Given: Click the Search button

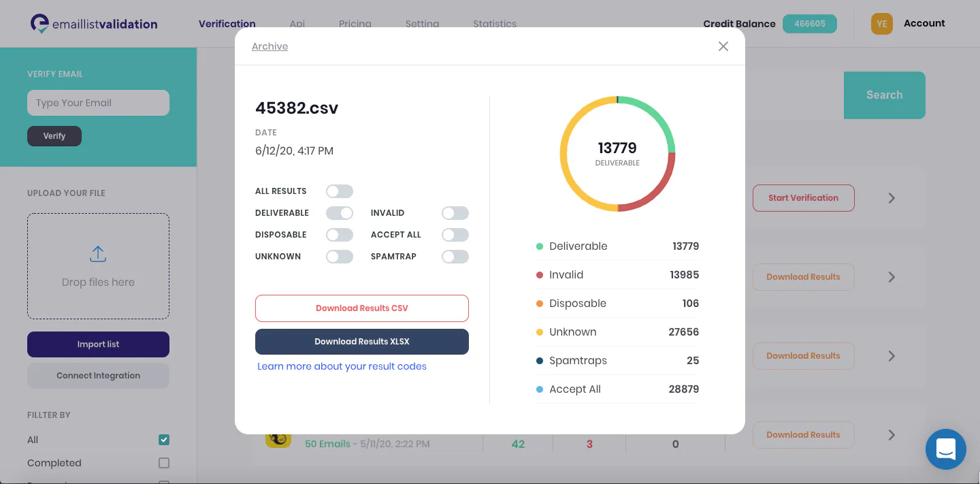Looking at the screenshot, I should (x=885, y=95).
